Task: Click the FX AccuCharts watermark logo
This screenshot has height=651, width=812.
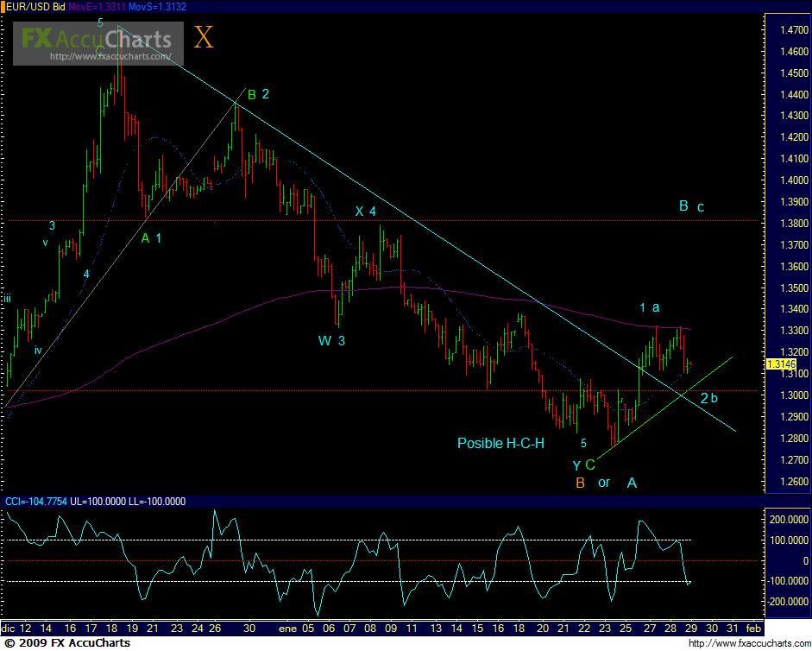Action: click(x=97, y=38)
